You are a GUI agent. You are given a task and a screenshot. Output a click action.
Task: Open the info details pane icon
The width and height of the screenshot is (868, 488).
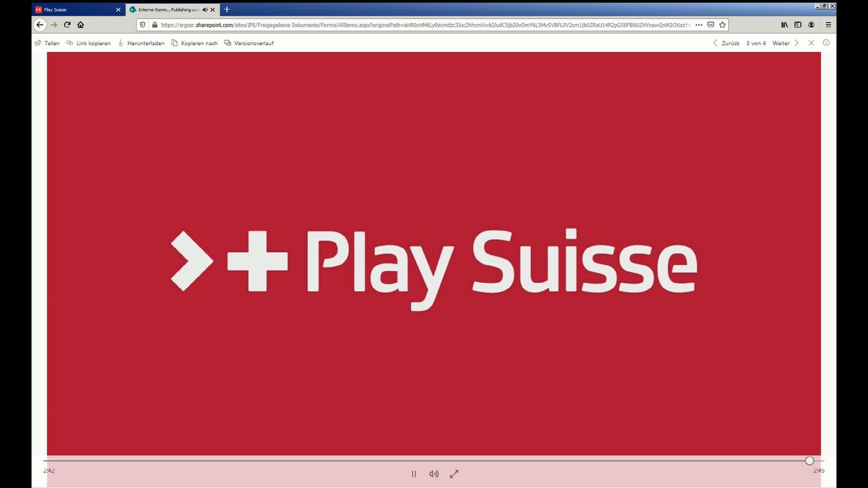tap(826, 43)
